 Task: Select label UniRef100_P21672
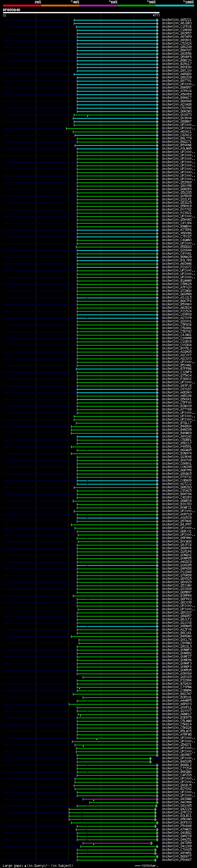click(x=176, y=267)
